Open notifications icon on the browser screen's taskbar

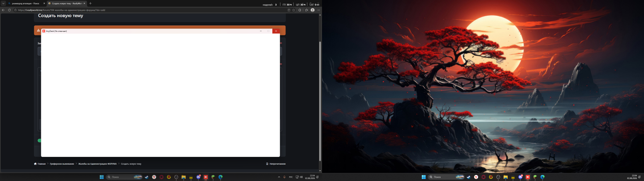pyautogui.click(x=317, y=177)
